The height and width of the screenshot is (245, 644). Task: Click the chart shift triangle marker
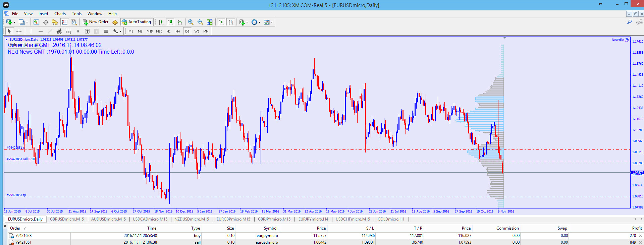tap(504, 38)
